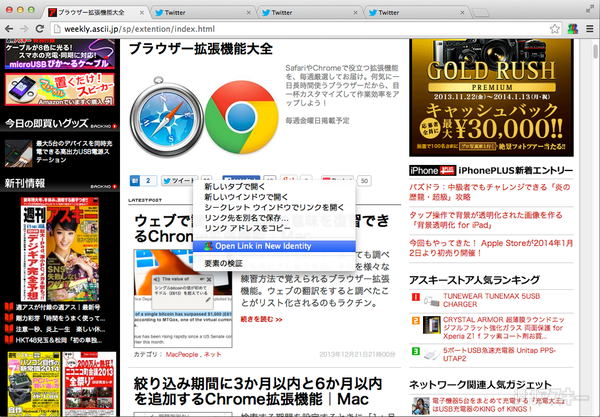Select シークレット ウインドウでリンクを開く menu item
This screenshot has height=417, width=600.
pyautogui.click(x=274, y=207)
